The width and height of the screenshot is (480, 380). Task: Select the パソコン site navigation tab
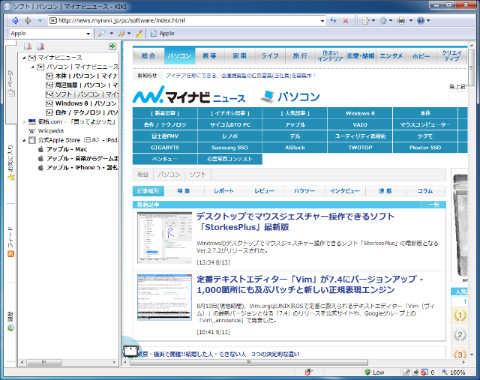(179, 56)
